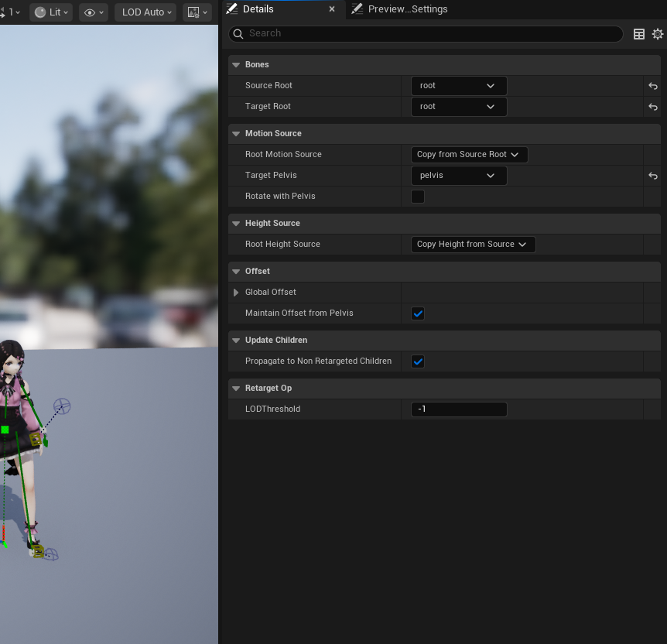667x644 pixels.
Task: Toggle property matrix table view icon
Action: click(x=639, y=34)
